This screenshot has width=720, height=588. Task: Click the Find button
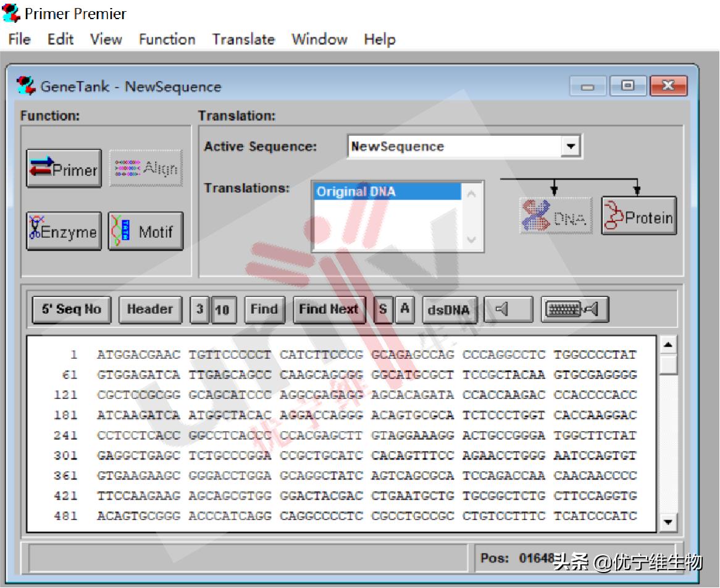[x=264, y=309]
